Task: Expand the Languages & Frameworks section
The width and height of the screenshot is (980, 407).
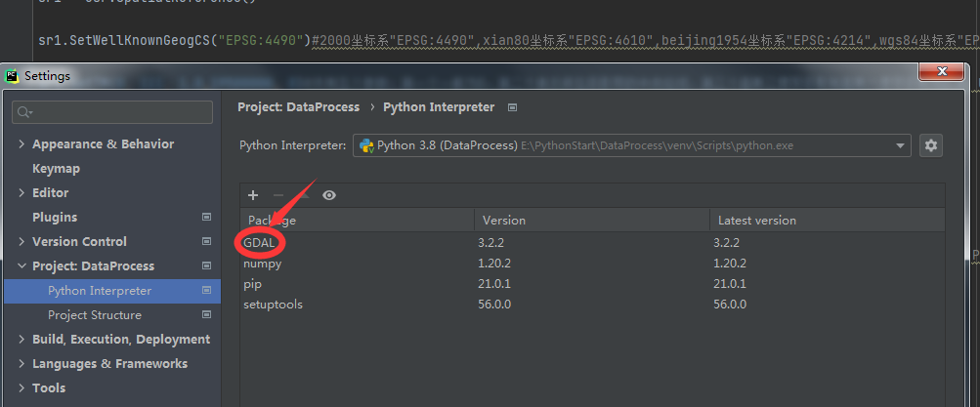Action: [x=21, y=364]
